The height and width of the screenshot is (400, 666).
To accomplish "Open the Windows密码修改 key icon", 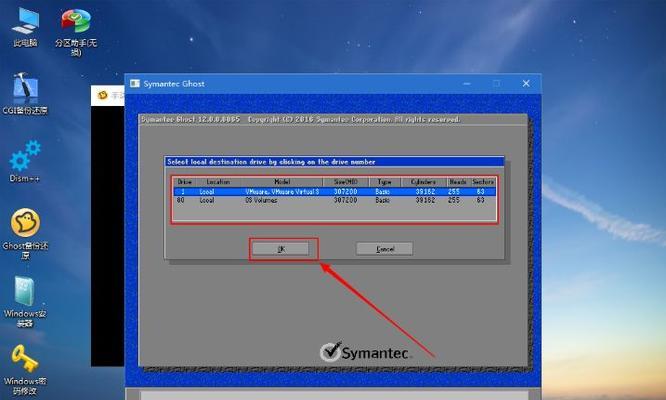I will pos(25,369).
